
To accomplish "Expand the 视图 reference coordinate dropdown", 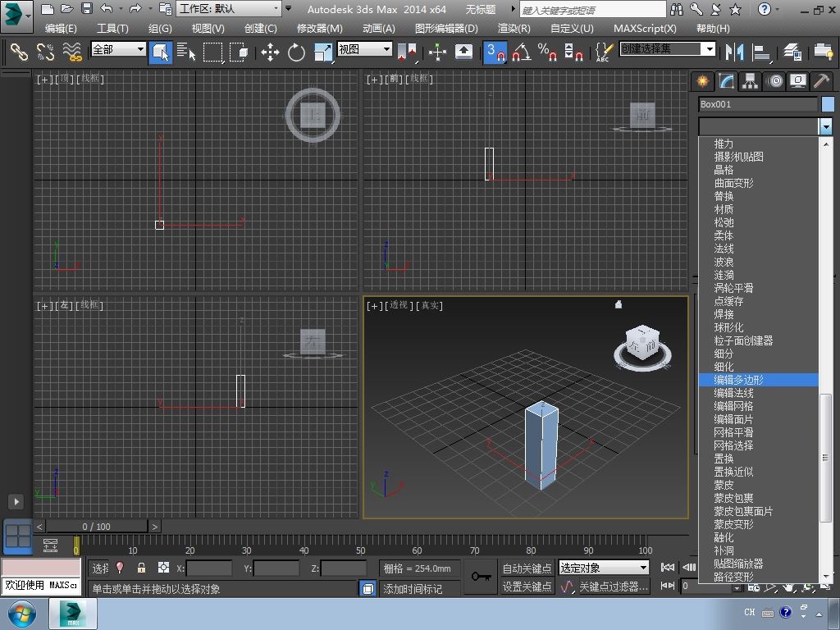I will tap(364, 49).
